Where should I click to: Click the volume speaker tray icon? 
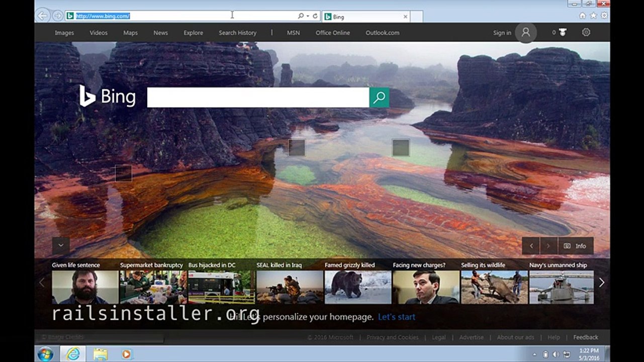point(556,354)
